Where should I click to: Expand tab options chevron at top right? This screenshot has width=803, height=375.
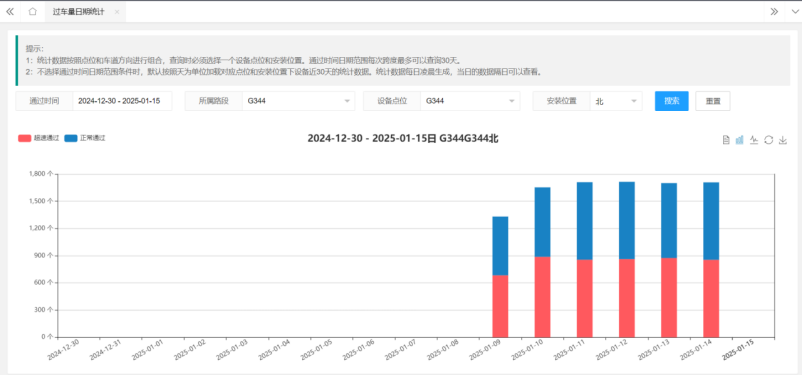(x=794, y=11)
